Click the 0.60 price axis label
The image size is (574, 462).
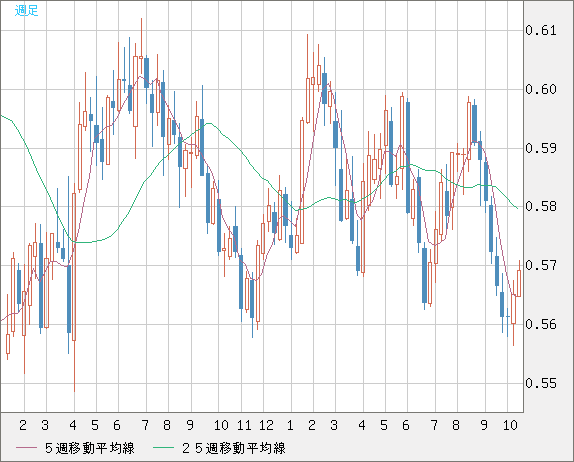(x=541, y=89)
